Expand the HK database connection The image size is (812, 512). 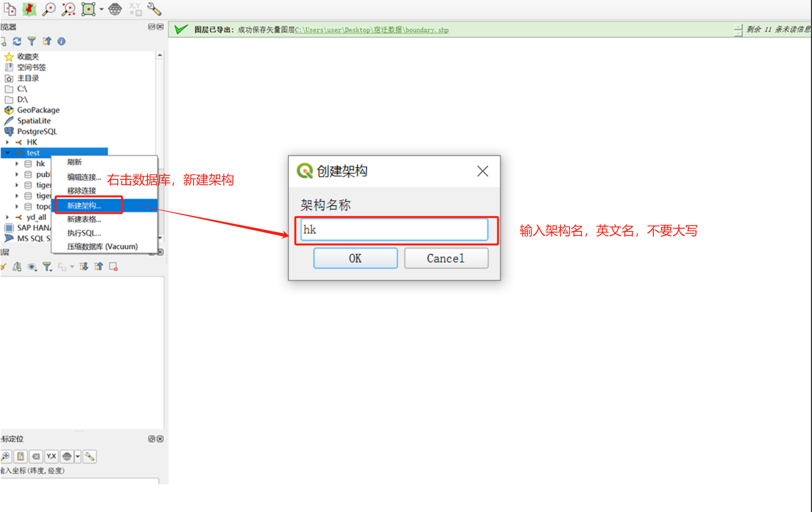[x=7, y=142]
